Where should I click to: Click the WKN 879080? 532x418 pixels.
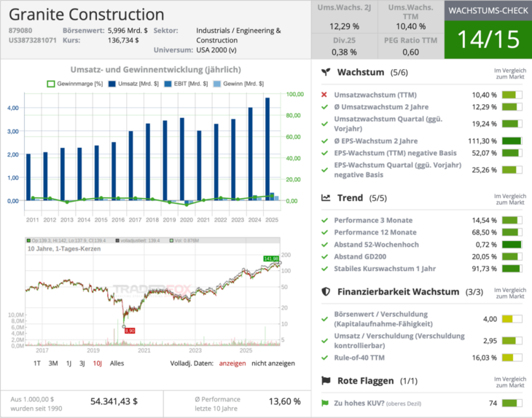20,31
